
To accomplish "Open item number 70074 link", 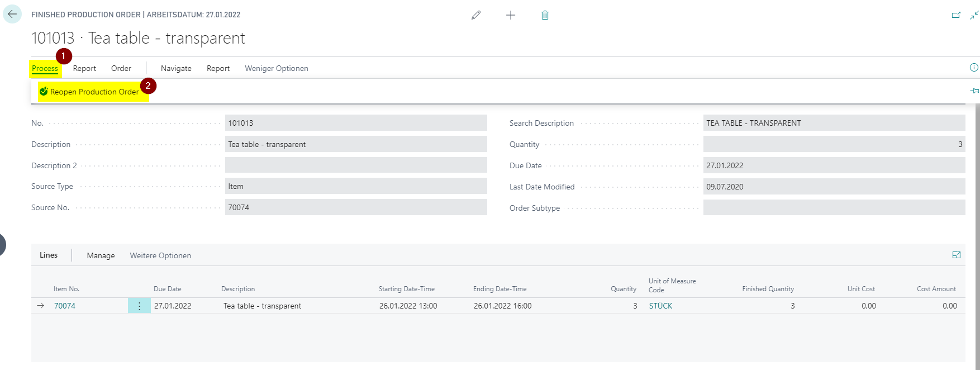I will point(65,306).
